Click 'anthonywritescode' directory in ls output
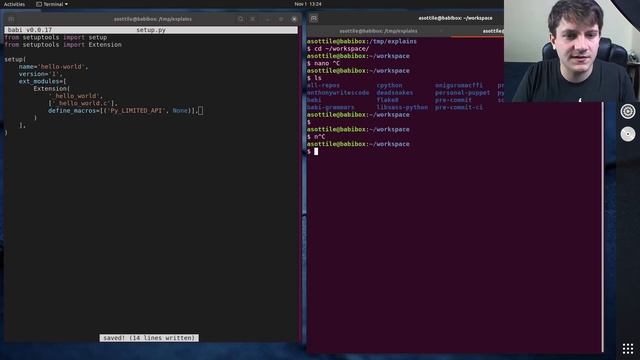 [x=338, y=93]
